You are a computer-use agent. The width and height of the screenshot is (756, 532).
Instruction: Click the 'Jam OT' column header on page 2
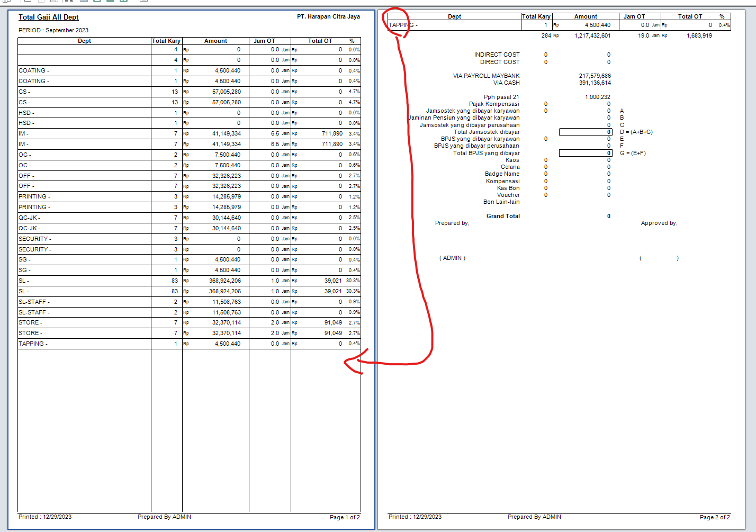634,16
